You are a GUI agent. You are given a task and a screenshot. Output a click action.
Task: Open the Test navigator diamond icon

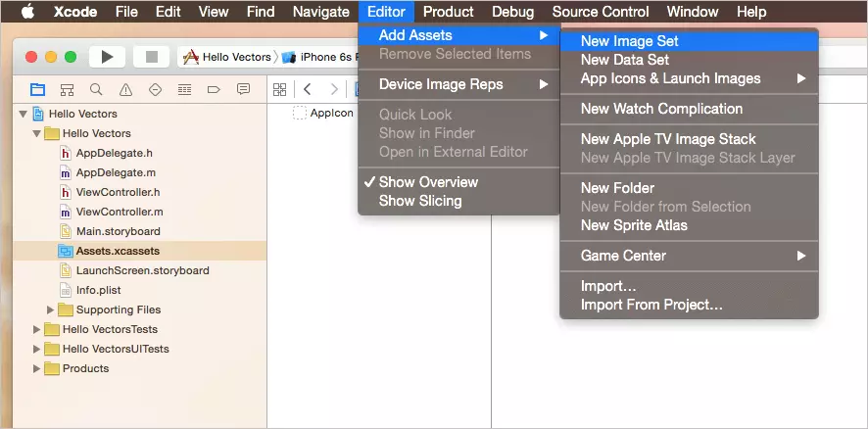[155, 90]
